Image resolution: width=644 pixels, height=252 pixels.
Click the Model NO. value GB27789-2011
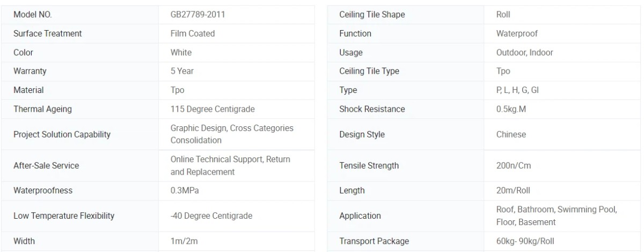(197, 15)
